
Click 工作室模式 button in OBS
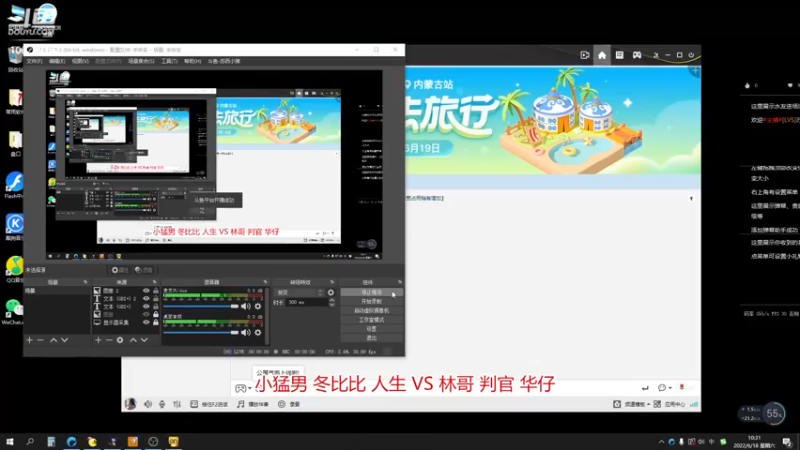[x=371, y=320]
